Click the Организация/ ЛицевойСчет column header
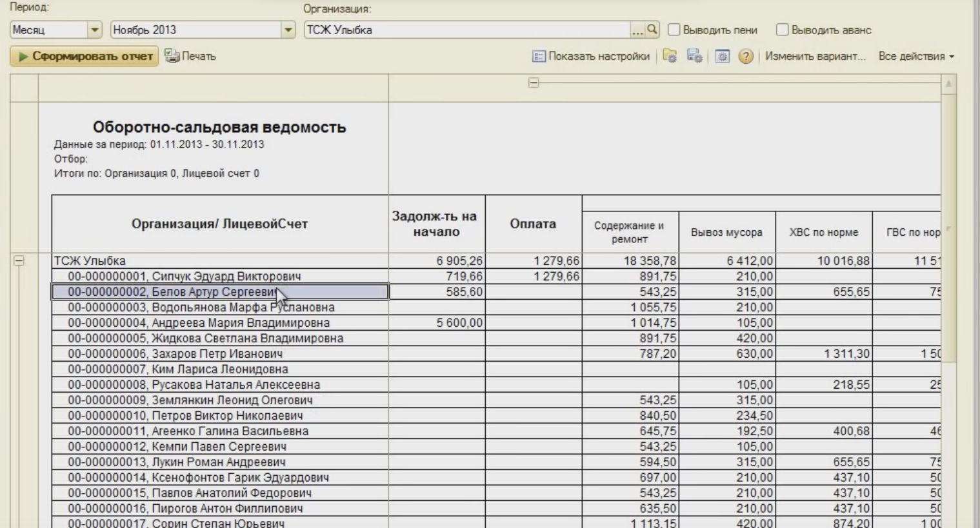980x528 pixels. [x=220, y=224]
